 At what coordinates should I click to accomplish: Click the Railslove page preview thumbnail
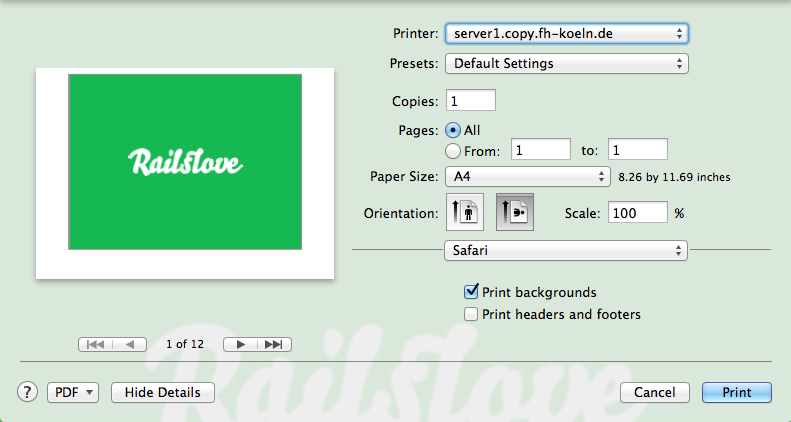click(185, 173)
